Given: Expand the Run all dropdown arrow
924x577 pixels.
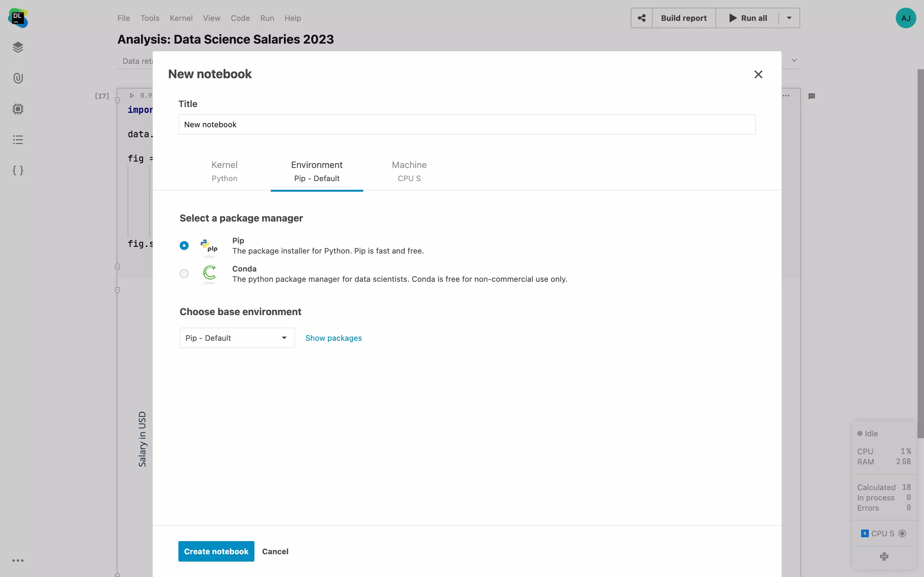Looking at the screenshot, I should [x=789, y=18].
